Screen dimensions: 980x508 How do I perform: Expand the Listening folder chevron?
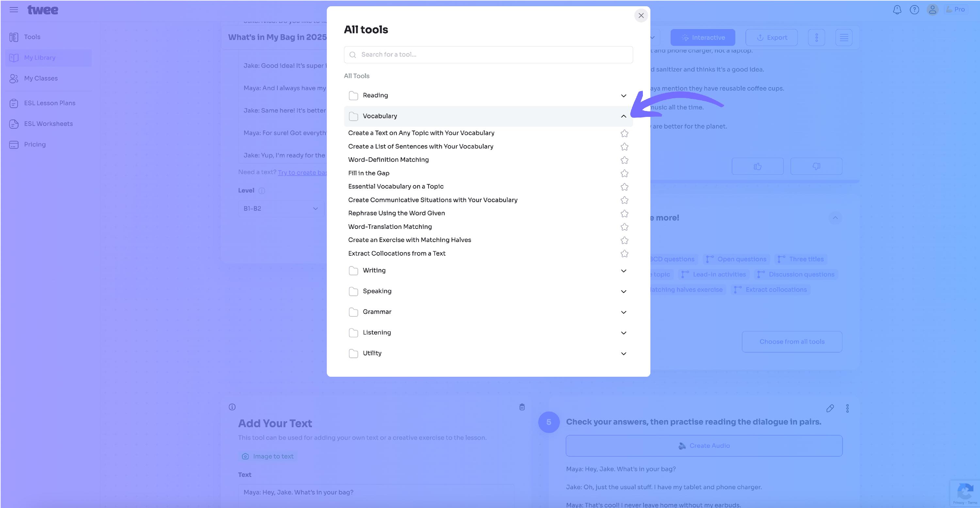coord(624,333)
